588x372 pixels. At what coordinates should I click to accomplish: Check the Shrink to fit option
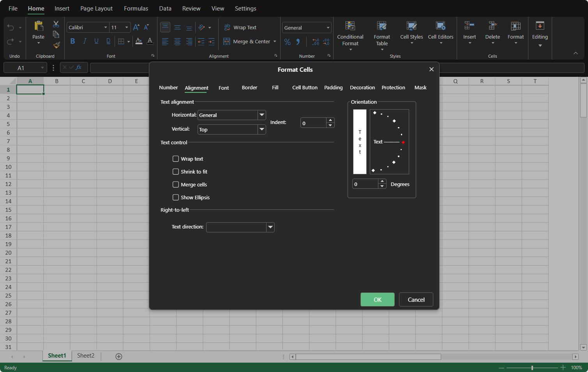[x=176, y=172]
